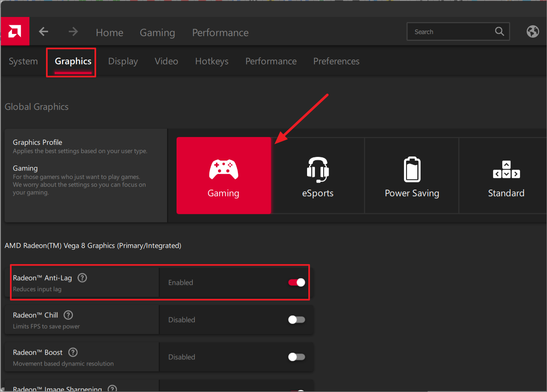Switch to the Video tab

click(x=166, y=61)
